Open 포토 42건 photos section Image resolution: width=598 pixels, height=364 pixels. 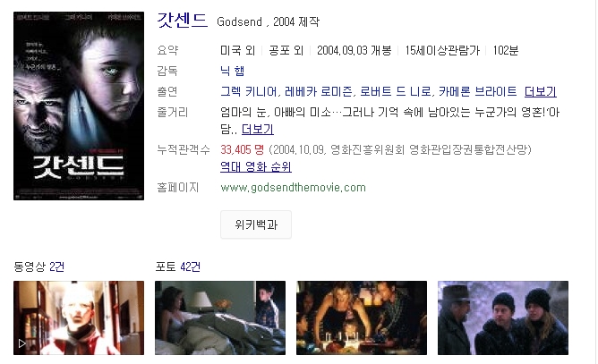(x=178, y=267)
